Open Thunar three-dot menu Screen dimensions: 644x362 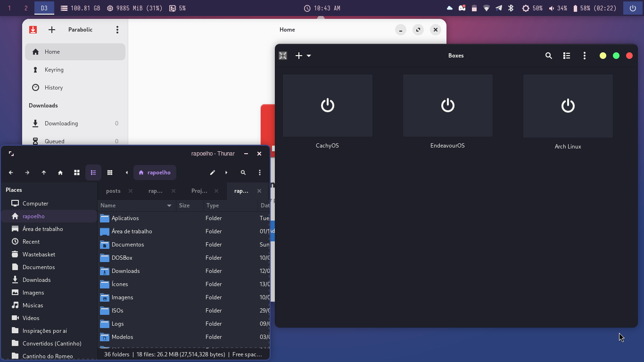(x=260, y=173)
